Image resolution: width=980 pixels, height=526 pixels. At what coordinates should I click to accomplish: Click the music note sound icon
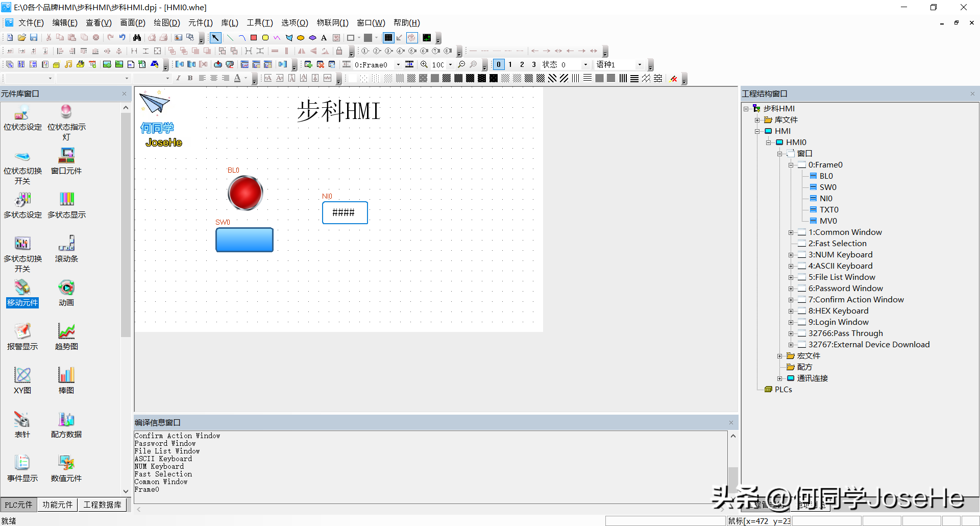point(68,65)
